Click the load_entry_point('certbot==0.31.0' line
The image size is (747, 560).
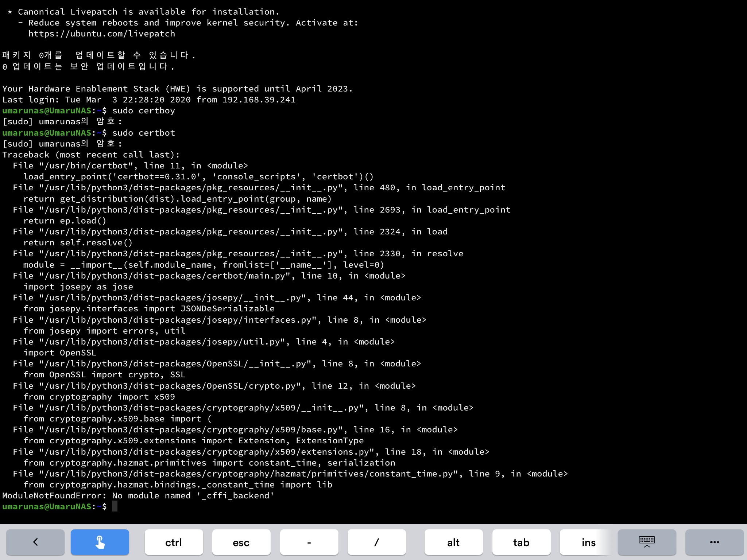(x=199, y=177)
